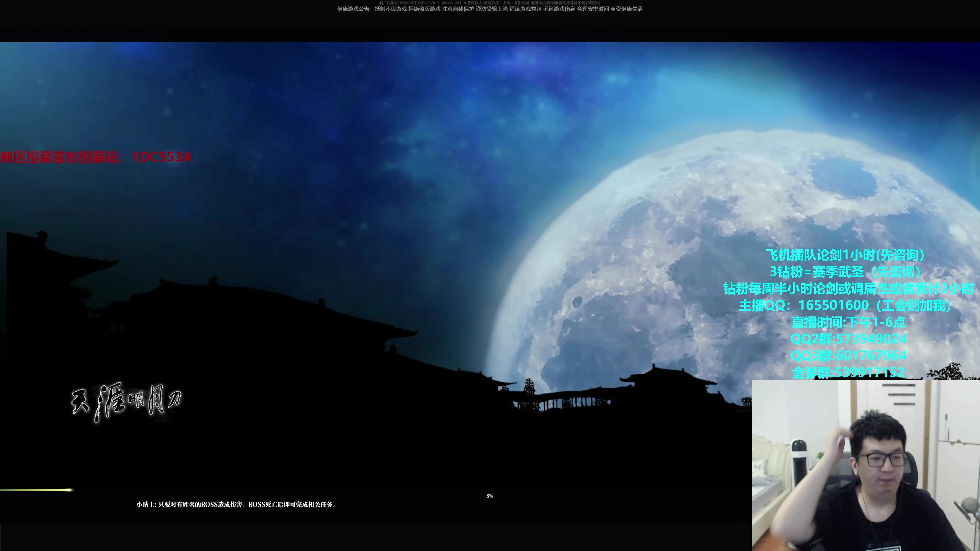Image resolution: width=980 pixels, height=551 pixels.
Task: Click the small pavilion silhouette under moon
Action: coord(666,379)
